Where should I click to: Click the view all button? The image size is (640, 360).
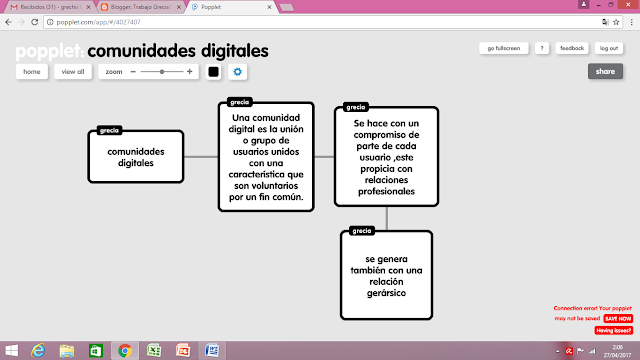point(73,71)
